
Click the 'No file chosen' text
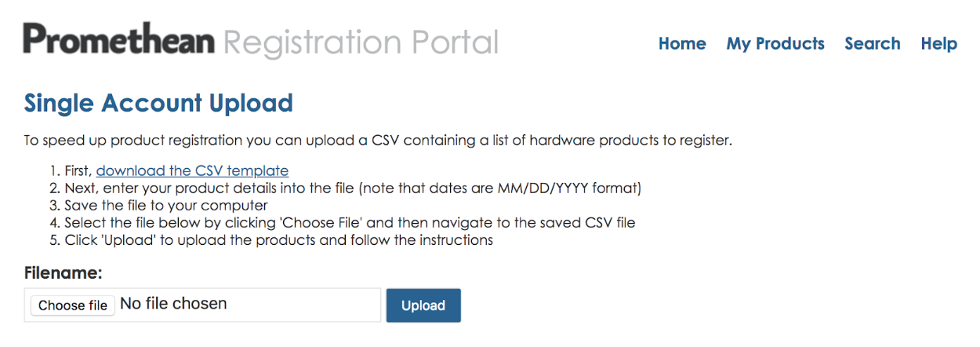pos(173,305)
